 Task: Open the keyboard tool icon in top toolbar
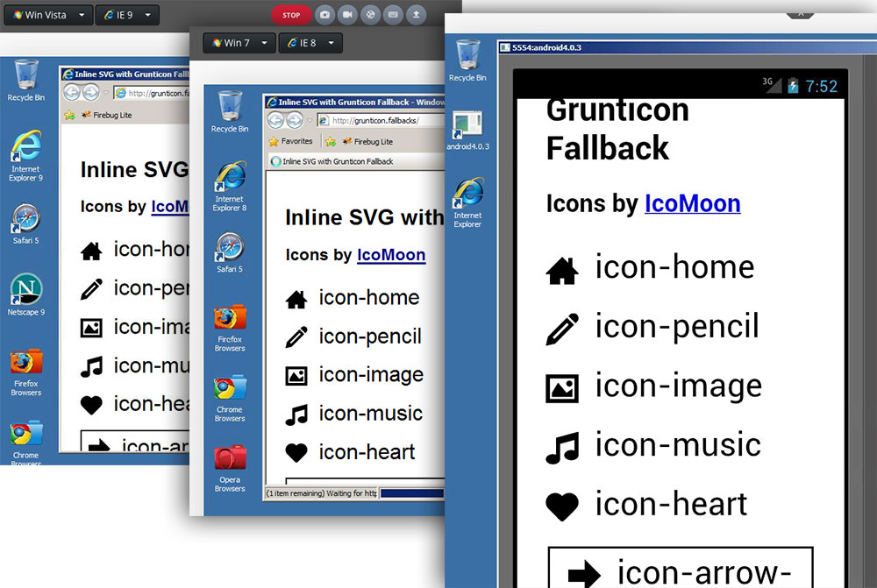click(x=393, y=15)
